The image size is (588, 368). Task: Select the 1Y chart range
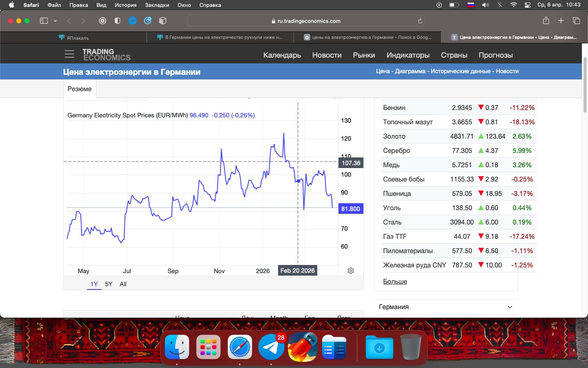point(94,284)
